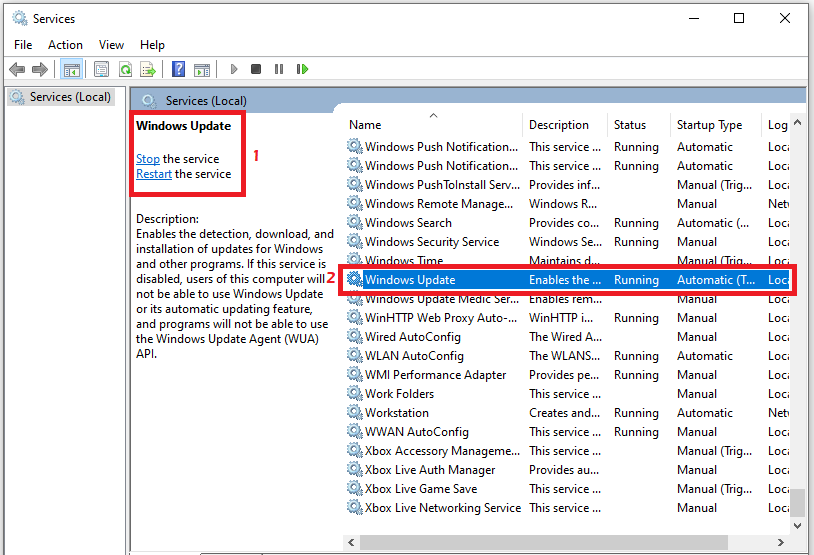
Task: Click the gear icon beside WMI Performance Adapter
Action: 355,374
